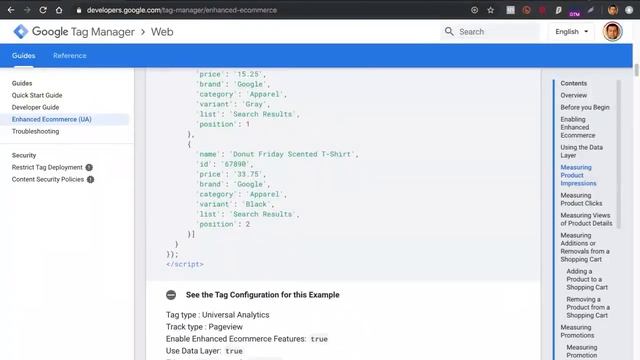Click 'Donut Friday Scented T-Shirt' code text
640x360 pixels.
click(291, 154)
